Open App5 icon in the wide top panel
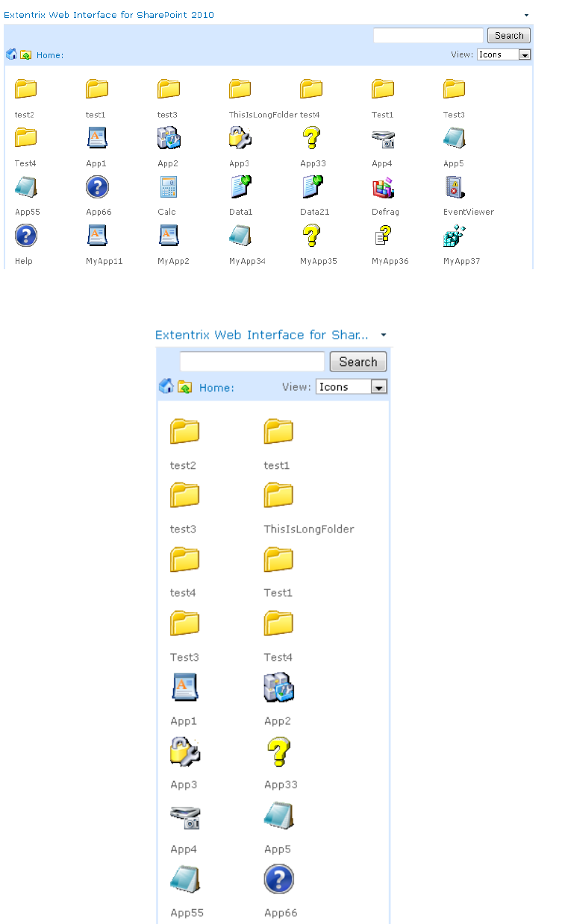 click(455, 138)
